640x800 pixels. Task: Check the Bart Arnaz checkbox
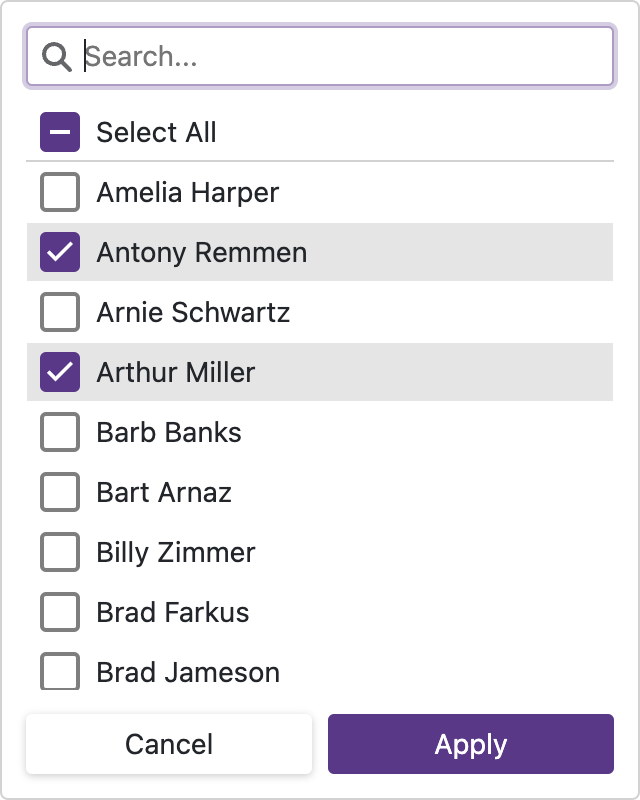(60, 492)
